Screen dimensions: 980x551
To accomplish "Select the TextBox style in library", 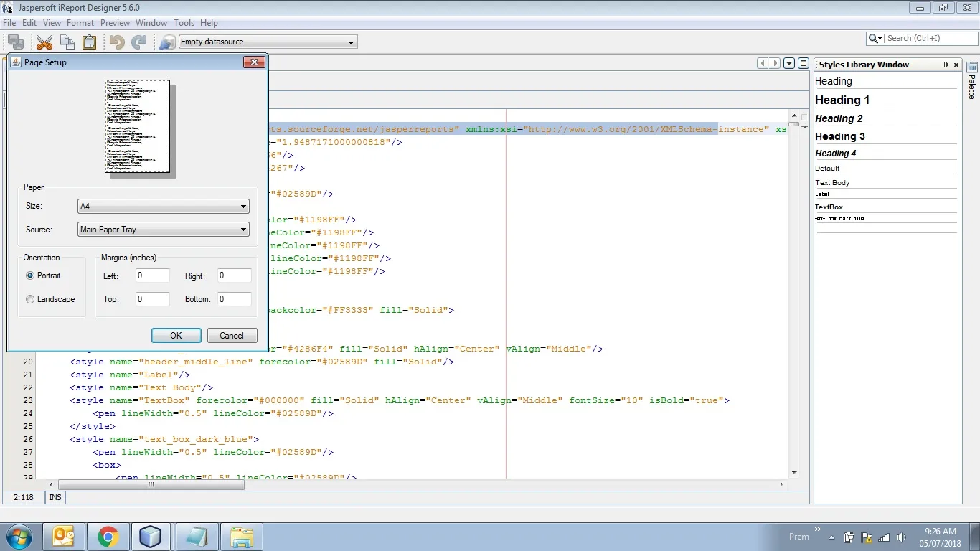I will pos(886,207).
